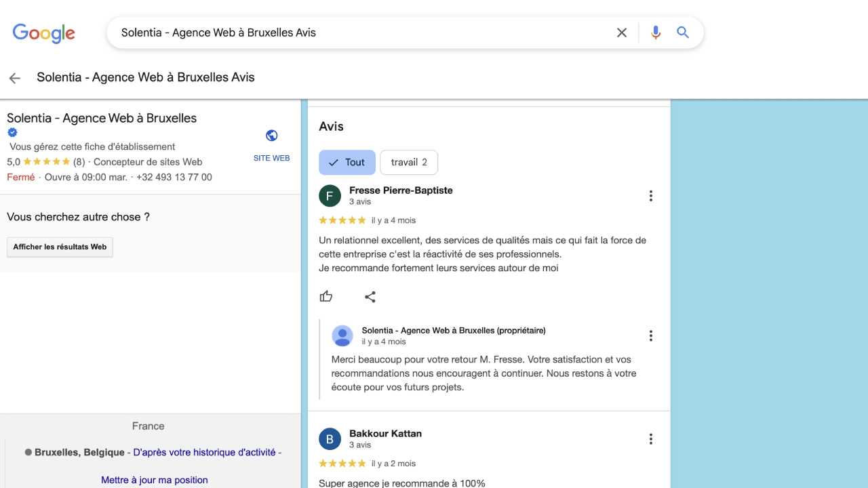Like Fresse Pierre-Baptiste's review
868x488 pixels.
(x=326, y=296)
